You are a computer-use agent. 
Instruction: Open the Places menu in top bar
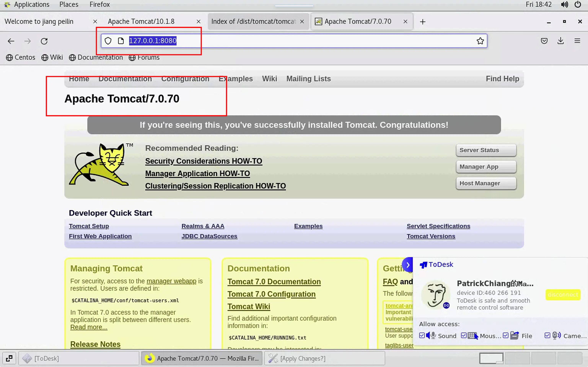(69, 4)
